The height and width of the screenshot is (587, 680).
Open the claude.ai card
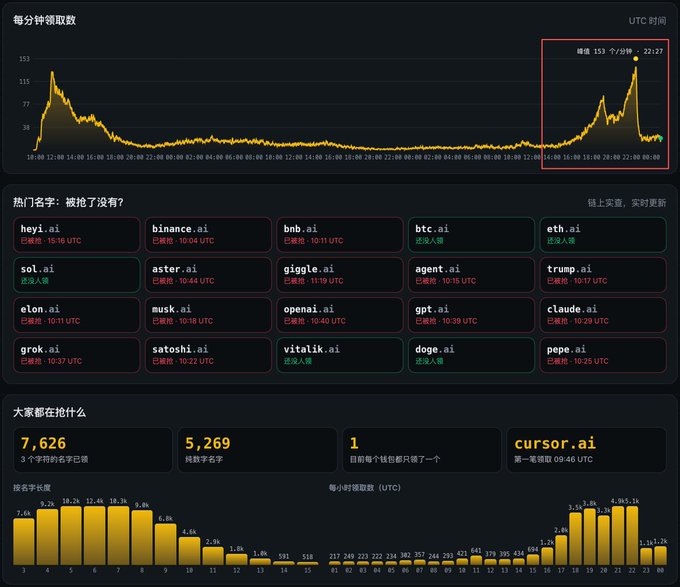click(603, 315)
